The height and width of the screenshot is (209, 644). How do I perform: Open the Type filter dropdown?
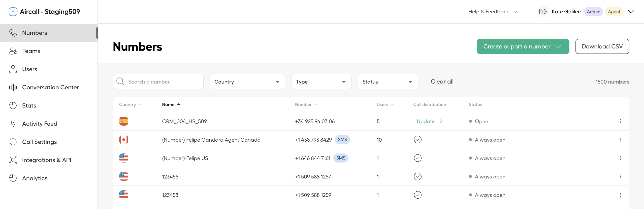click(321, 82)
